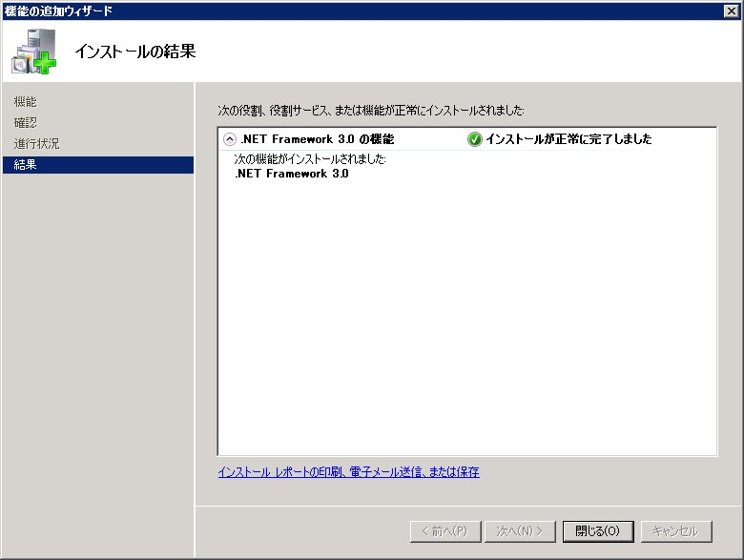Click the インストールが正常に完了しました status text
The width and height of the screenshot is (744, 560).
568,139
